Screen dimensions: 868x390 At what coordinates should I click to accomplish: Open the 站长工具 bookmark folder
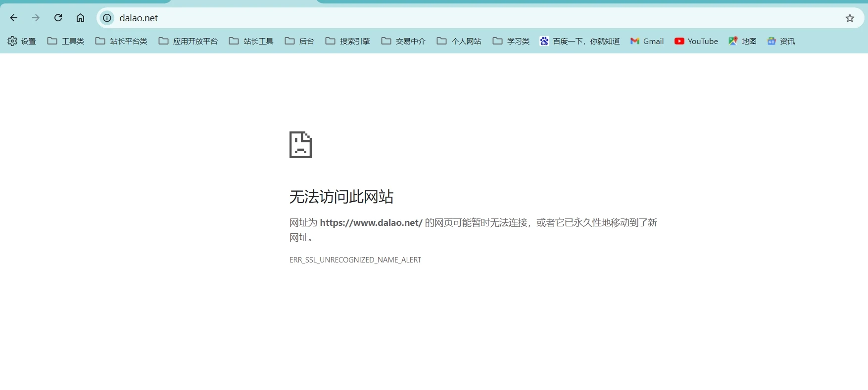pos(251,41)
